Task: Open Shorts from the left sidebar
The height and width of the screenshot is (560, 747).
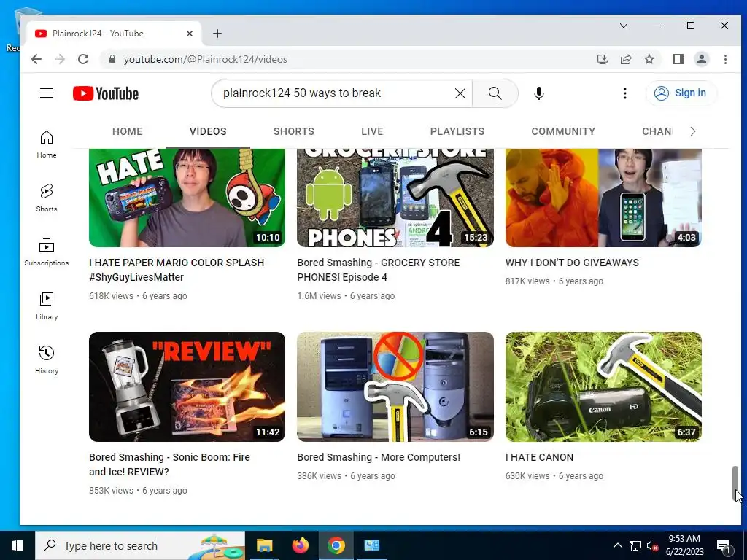Action: click(x=47, y=198)
